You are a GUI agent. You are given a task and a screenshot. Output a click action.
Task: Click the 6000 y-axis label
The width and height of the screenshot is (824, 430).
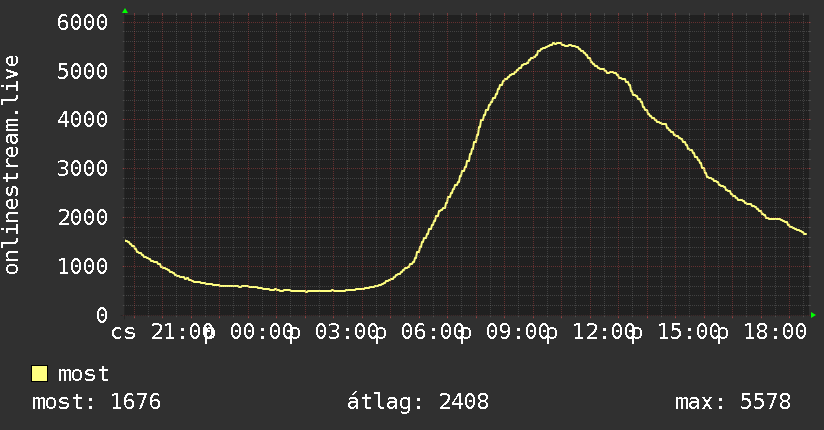83,23
